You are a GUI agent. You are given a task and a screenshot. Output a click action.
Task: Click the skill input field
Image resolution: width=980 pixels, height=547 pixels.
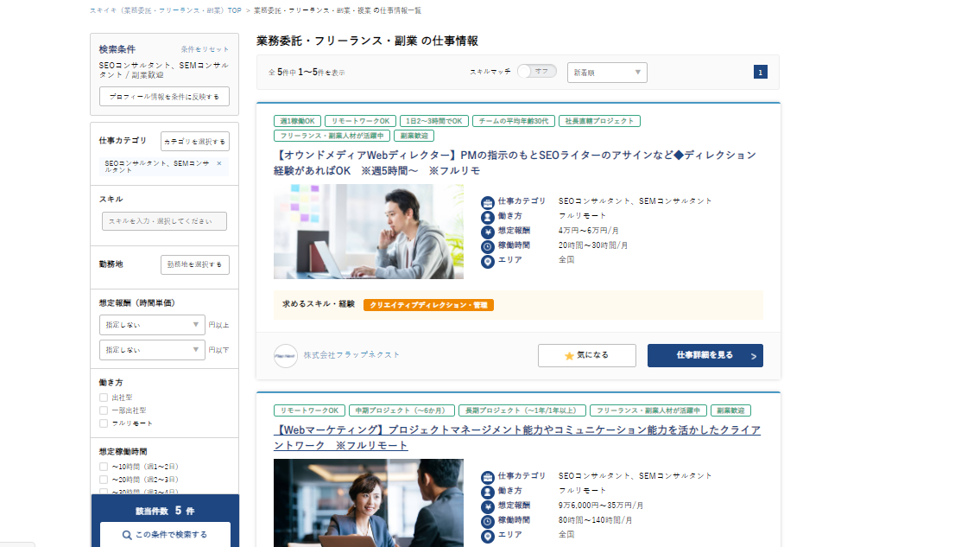pyautogui.click(x=164, y=221)
